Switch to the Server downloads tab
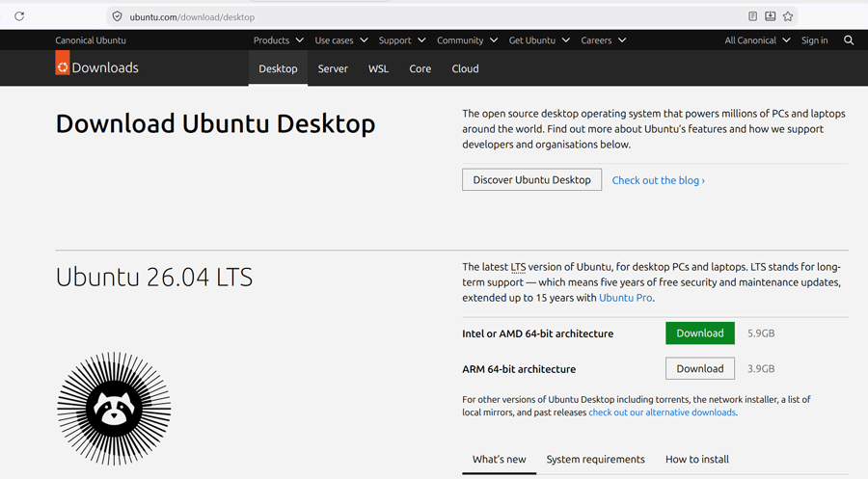The image size is (868, 479). point(333,68)
